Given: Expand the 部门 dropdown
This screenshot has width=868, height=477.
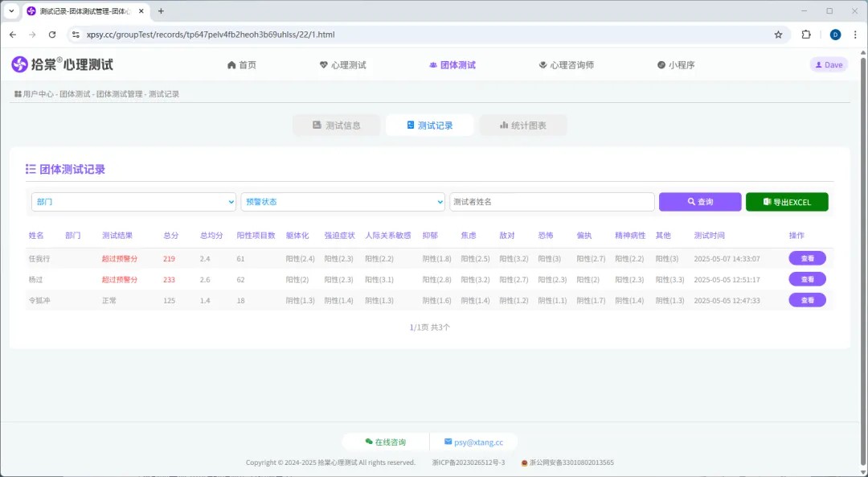Looking at the screenshot, I should (134, 202).
